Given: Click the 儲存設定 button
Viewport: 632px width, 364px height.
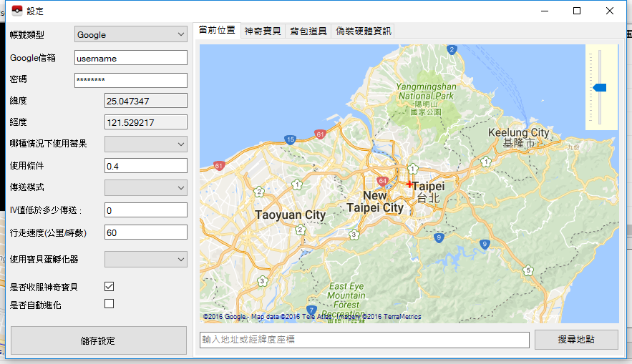Looking at the screenshot, I should click(99, 340).
